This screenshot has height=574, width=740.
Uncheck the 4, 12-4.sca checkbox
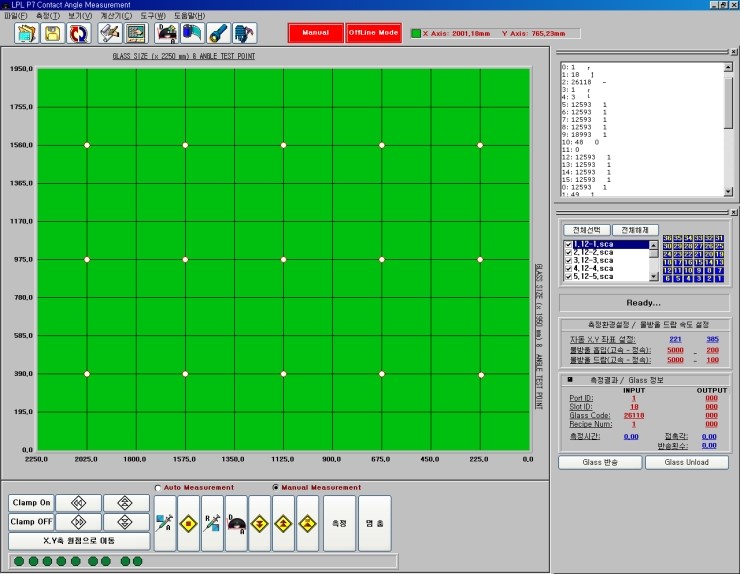(568, 269)
